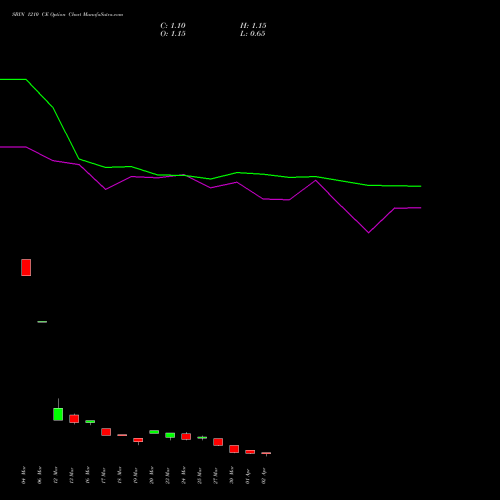The height and width of the screenshot is (500, 500).
Task: Click the red candle above 17 Mar
Action: tap(106, 432)
